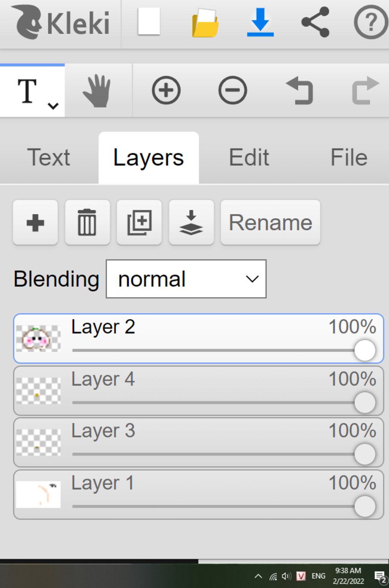Viewport: 389px width, 588px height.
Task: Merge the layer down
Action: [191, 222]
